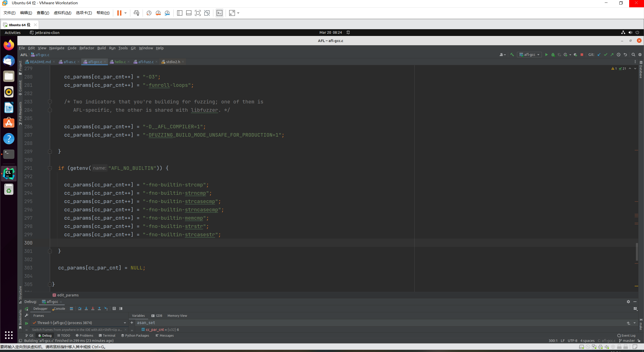Click Git push green arrow
The image size is (644, 352).
click(612, 55)
